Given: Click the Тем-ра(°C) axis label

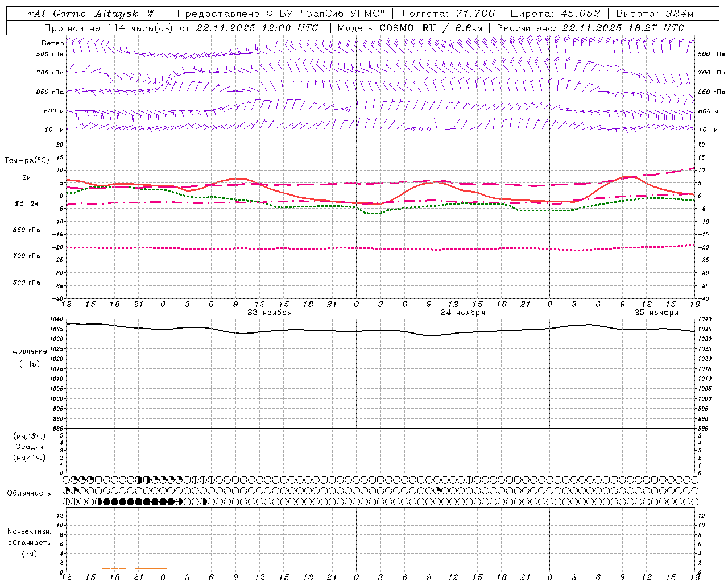Looking at the screenshot, I should (27, 161).
